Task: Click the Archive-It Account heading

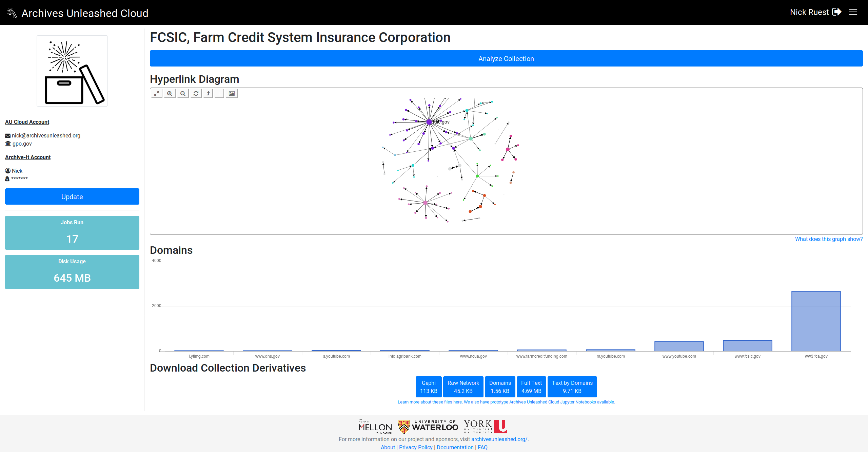Action: [x=28, y=157]
